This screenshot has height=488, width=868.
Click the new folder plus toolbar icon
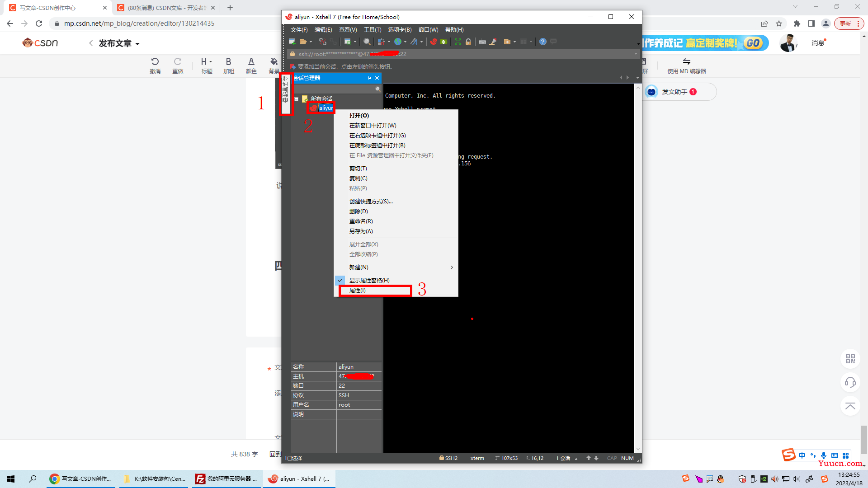click(x=507, y=42)
